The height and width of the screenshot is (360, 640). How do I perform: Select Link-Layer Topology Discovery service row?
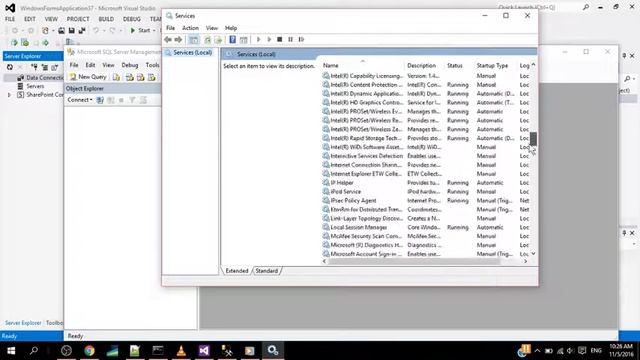(426, 218)
